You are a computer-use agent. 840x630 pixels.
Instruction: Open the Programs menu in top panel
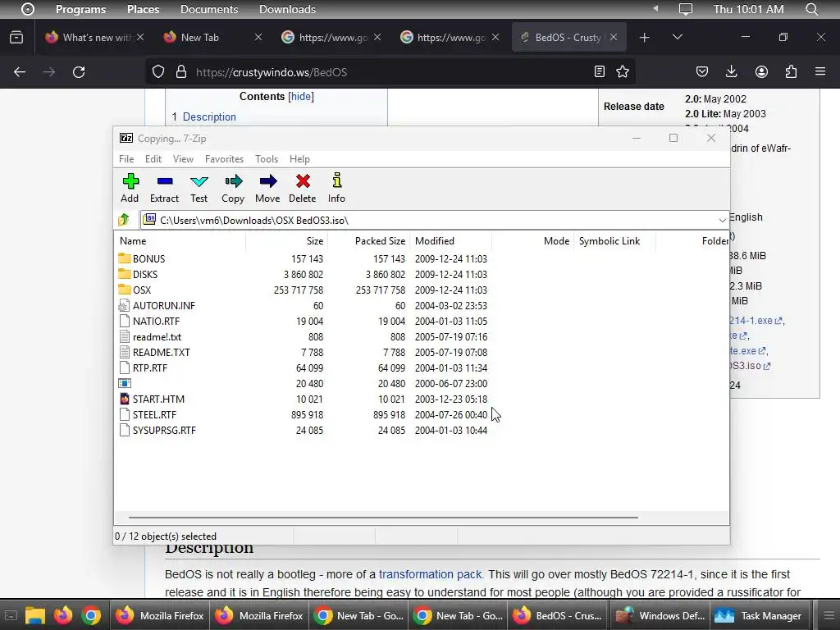[81, 9]
